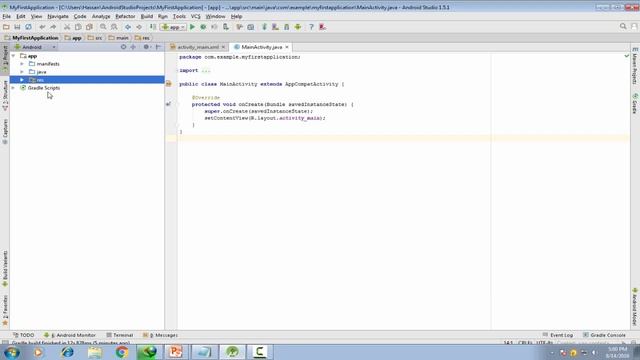Screen dimensions: 640x360
Task: Expand the Gradle Scripts node arrow
Action: pos(13,88)
